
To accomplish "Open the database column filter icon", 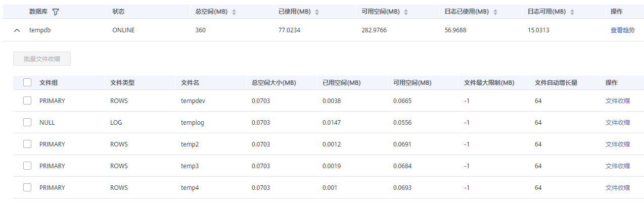I will click(56, 12).
